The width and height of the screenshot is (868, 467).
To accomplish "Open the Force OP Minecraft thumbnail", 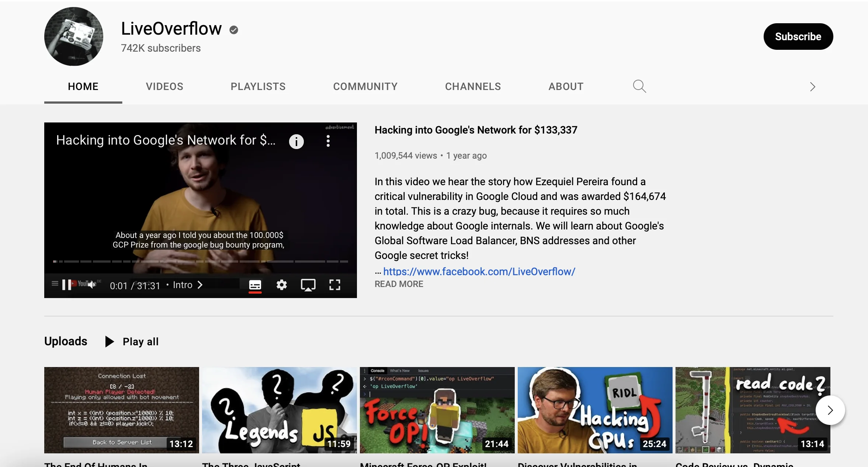I will point(437,410).
